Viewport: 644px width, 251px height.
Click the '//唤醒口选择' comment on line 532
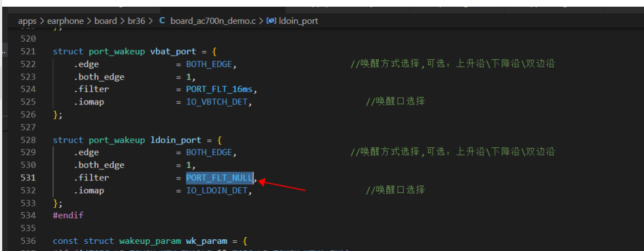395,190
